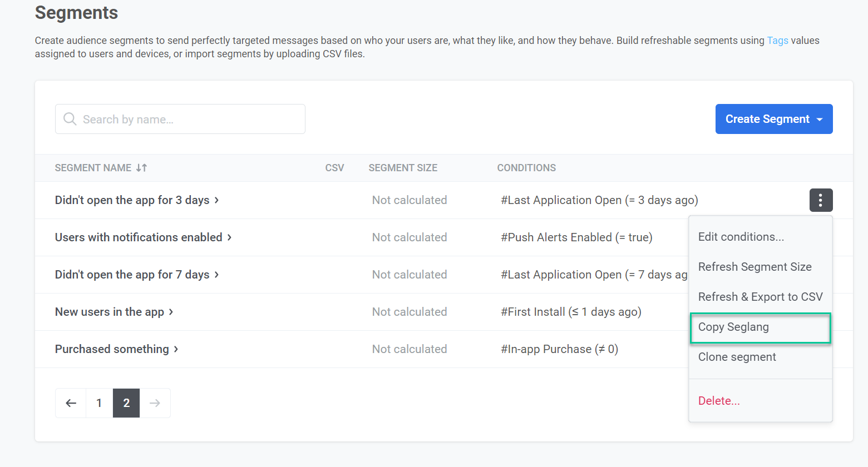868x467 pixels.
Task: Expand chevron next to Purchased something
Action: (x=176, y=349)
